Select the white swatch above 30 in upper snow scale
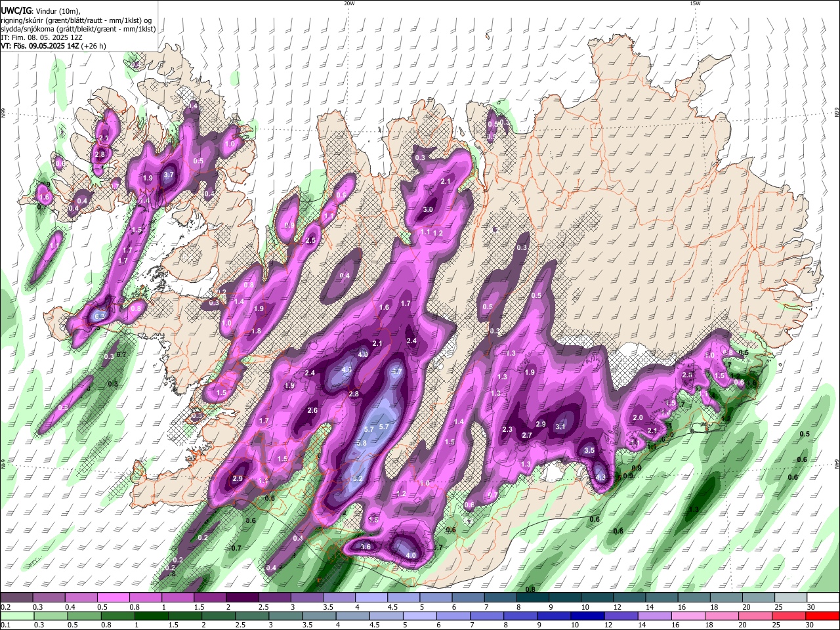 (x=823, y=597)
